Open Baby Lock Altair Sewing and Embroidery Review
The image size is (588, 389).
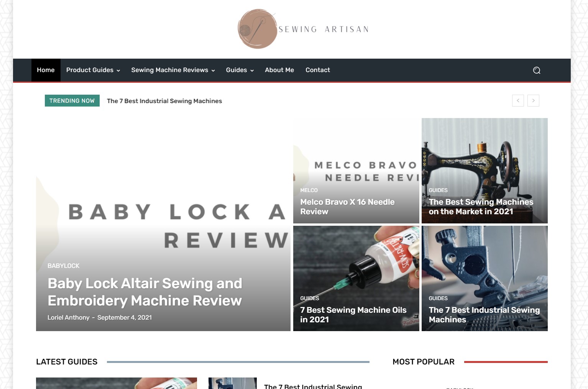click(x=145, y=292)
